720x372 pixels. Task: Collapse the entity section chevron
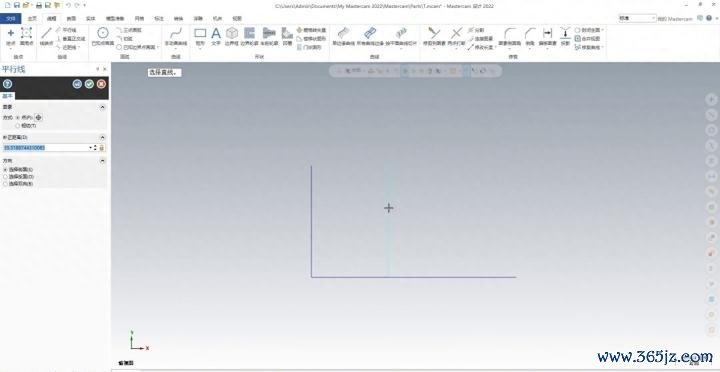pos(102,107)
